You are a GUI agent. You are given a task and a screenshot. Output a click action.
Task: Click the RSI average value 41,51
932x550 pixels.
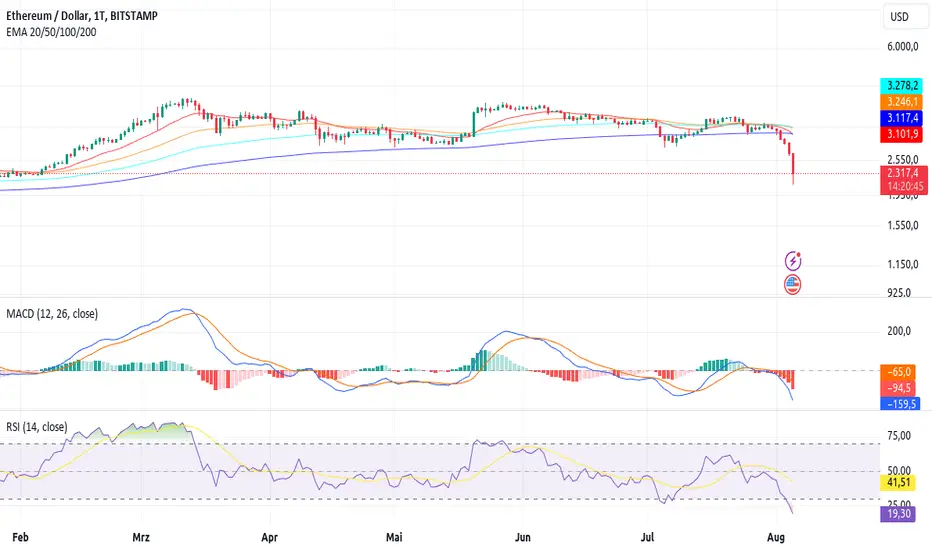pos(898,482)
